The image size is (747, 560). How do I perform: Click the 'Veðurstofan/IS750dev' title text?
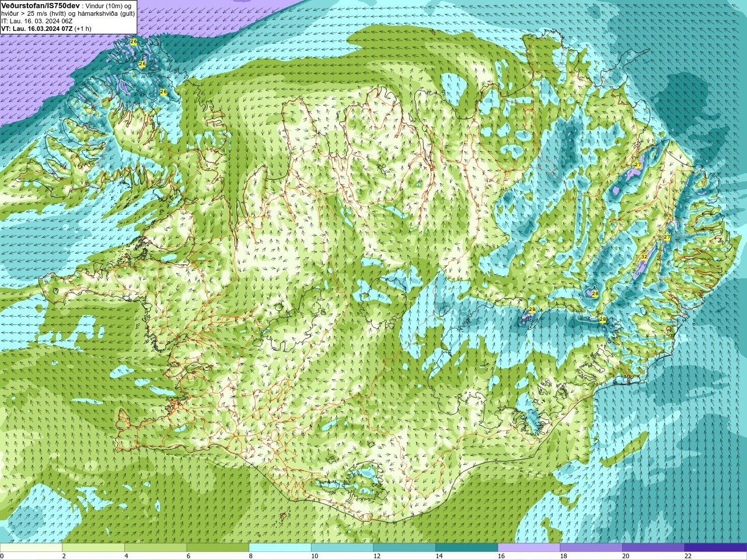click(40, 5)
